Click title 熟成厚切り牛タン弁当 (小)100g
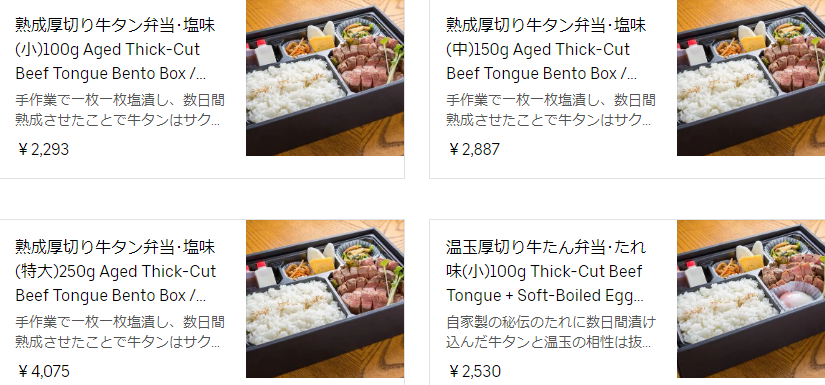The width and height of the screenshot is (825, 385). 115,49
